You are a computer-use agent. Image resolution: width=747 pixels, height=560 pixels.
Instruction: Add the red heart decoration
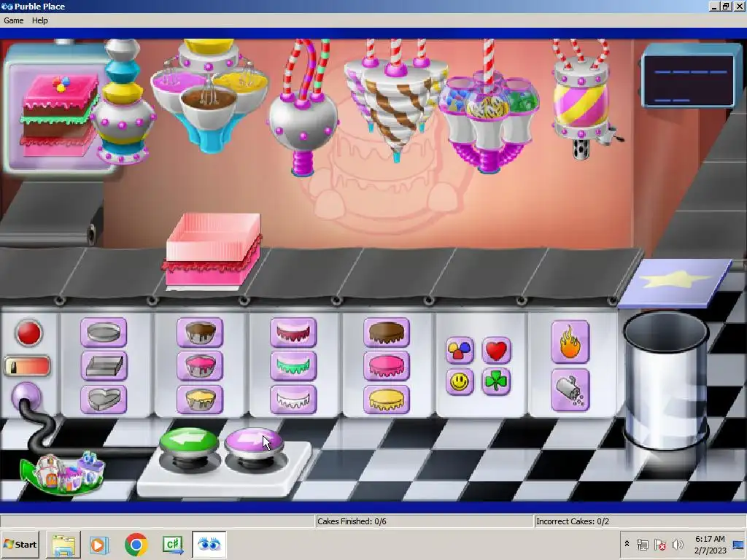coord(496,351)
